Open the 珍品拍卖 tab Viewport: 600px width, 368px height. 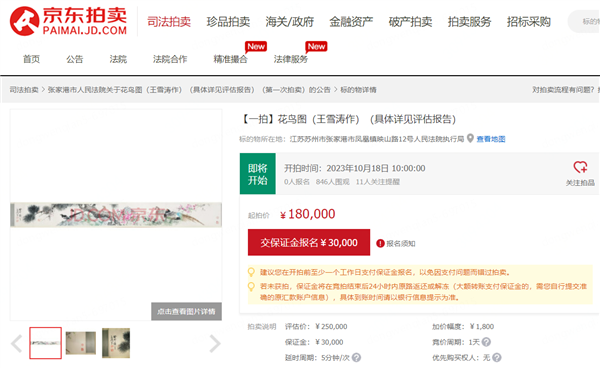[228, 22]
